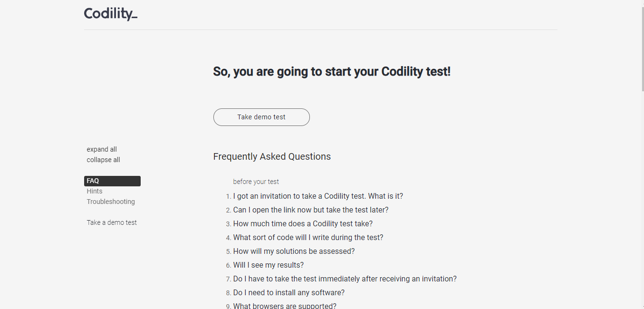Open question about taking the test immediately
The height and width of the screenshot is (309, 644).
[345, 279]
